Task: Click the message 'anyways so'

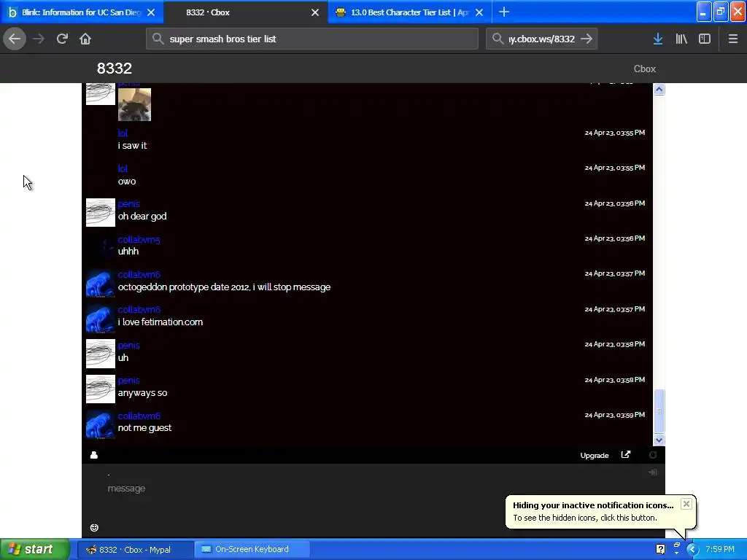Action: (x=142, y=393)
